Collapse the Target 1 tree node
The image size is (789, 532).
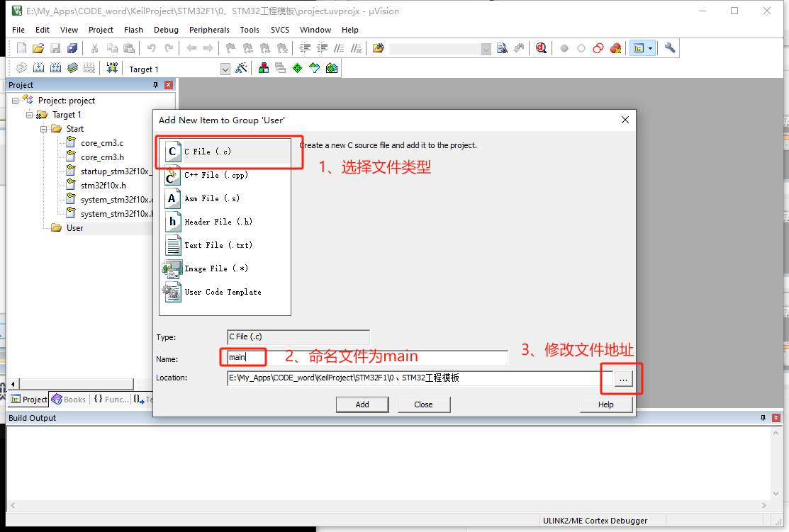pyautogui.click(x=29, y=115)
